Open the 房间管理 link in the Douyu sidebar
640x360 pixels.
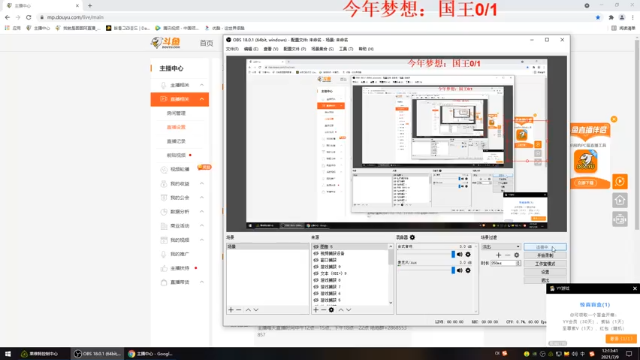click(176, 113)
